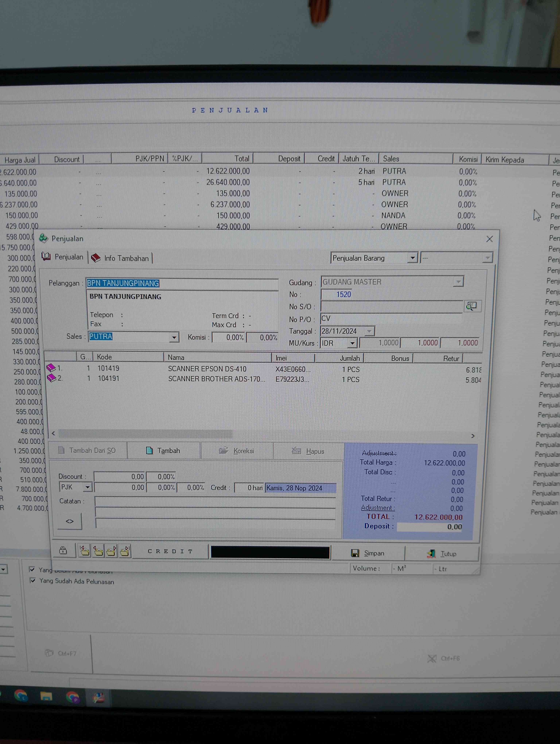Open the PJK tax type dropdown
This screenshot has height=744, width=560.
[87, 487]
